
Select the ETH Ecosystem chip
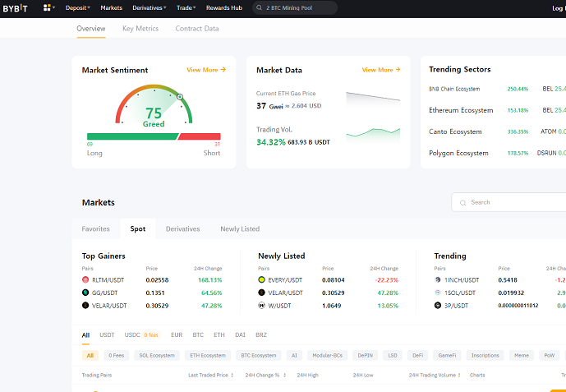point(208,356)
